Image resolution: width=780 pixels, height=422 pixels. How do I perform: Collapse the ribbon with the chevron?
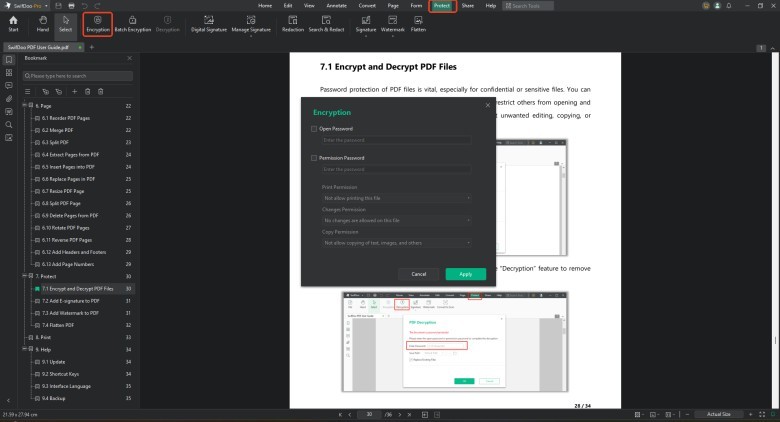tap(773, 48)
